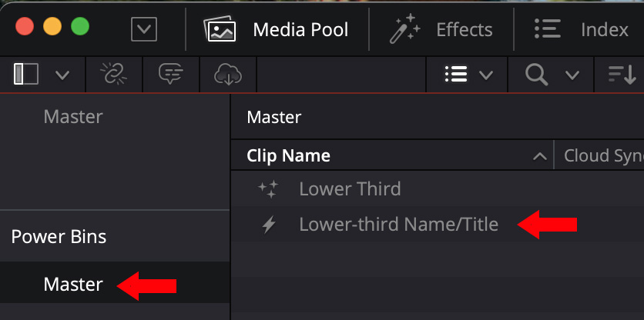Click the workspace layout dropdown icon
Screen dimensions: 644x320
click(144, 30)
